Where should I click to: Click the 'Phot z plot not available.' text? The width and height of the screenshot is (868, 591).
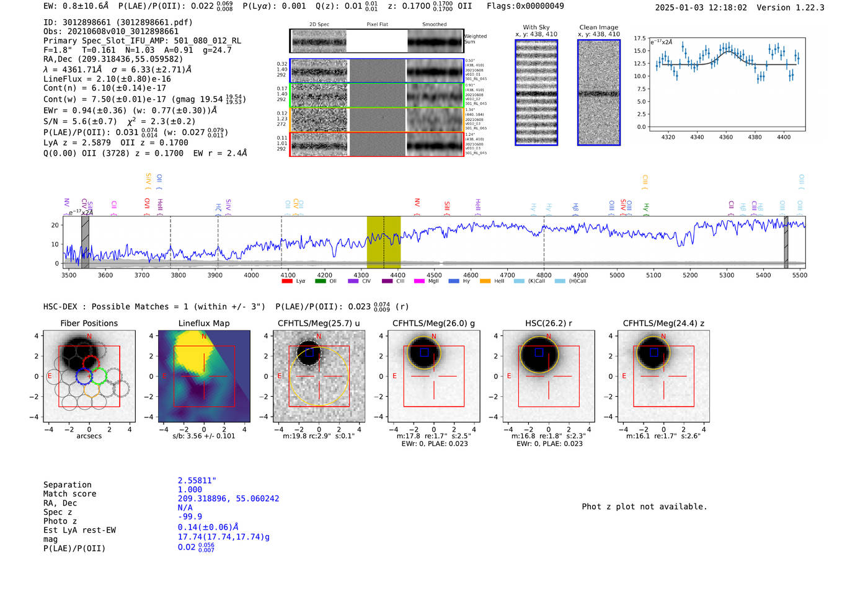[644, 507]
